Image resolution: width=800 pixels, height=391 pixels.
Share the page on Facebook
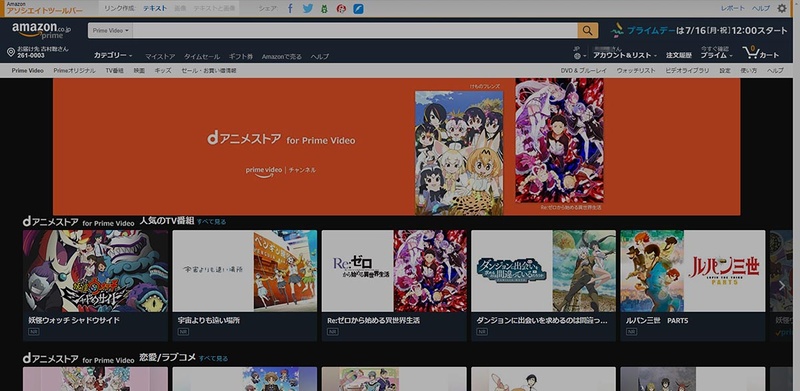290,8
